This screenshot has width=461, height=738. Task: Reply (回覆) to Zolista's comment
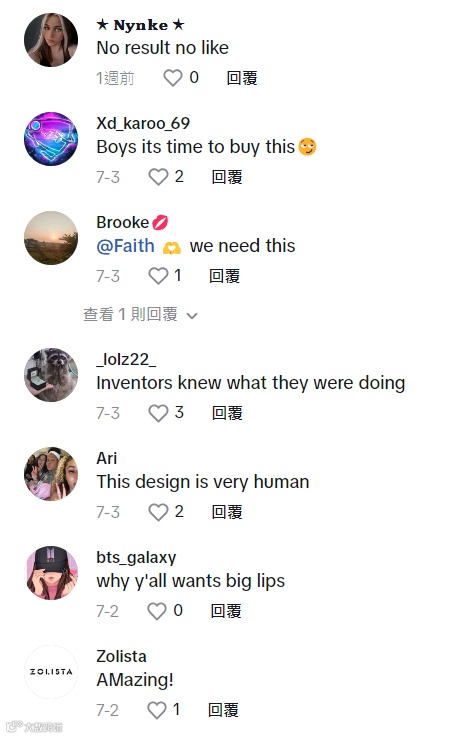(x=224, y=710)
